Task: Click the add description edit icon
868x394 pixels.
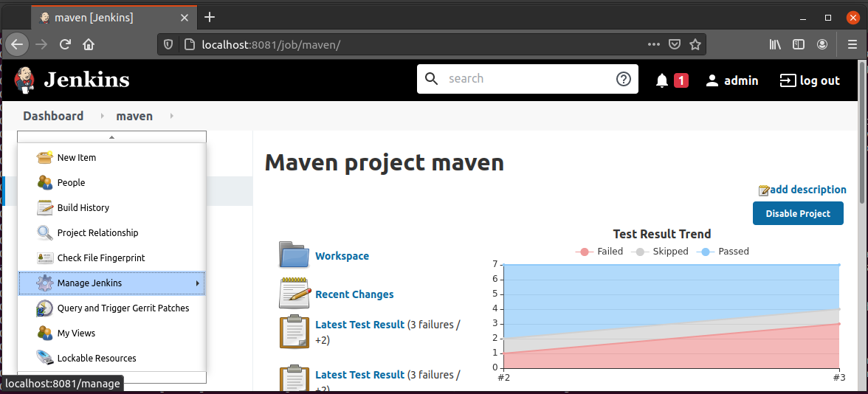Action: click(x=764, y=190)
